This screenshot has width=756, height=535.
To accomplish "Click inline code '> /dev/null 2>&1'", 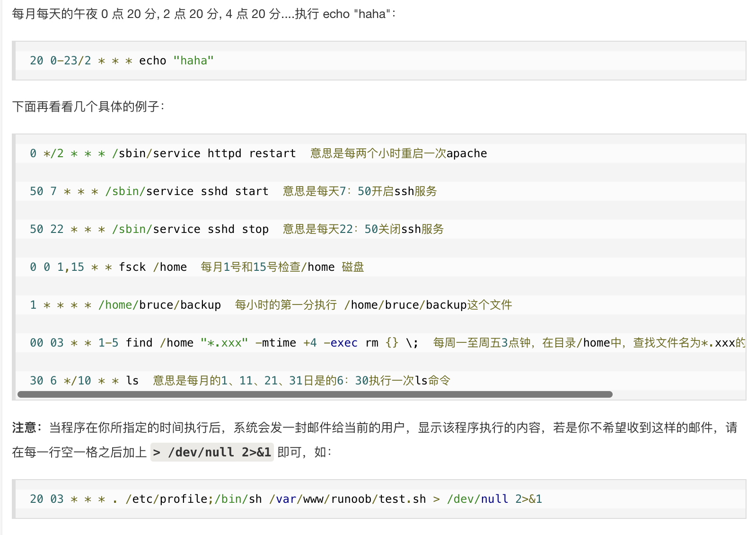I will tap(212, 452).
